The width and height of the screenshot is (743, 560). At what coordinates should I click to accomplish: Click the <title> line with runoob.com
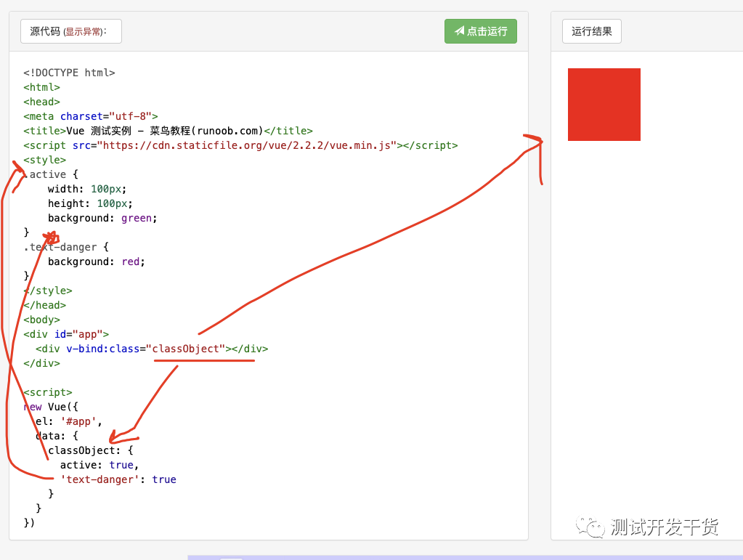click(169, 131)
